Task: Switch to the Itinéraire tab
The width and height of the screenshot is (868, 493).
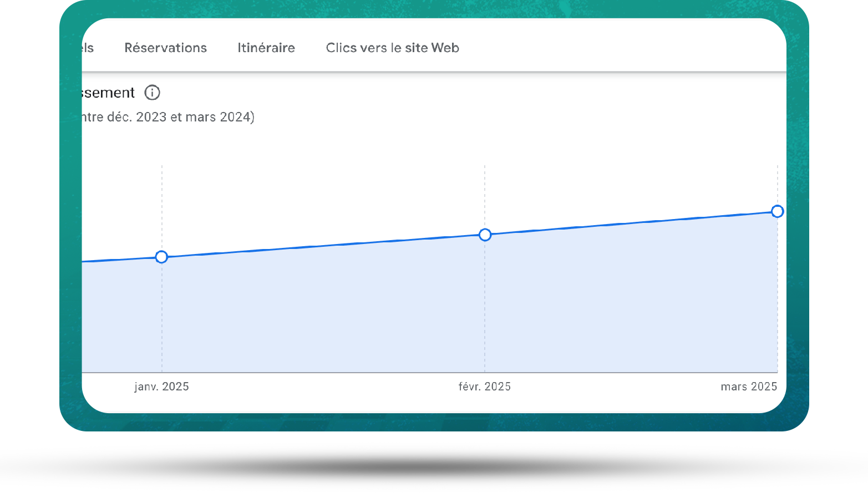Action: [266, 48]
